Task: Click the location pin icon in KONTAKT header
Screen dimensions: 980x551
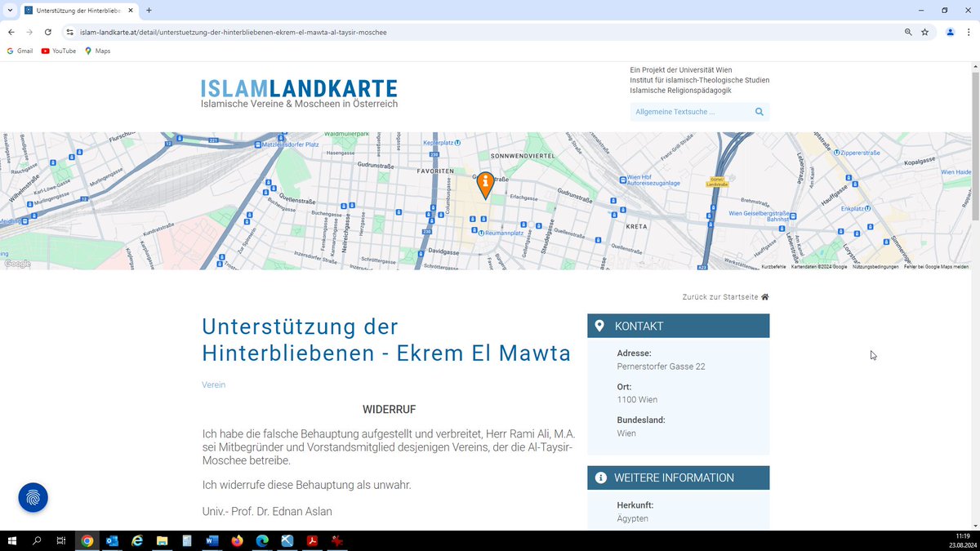Action: [599, 326]
